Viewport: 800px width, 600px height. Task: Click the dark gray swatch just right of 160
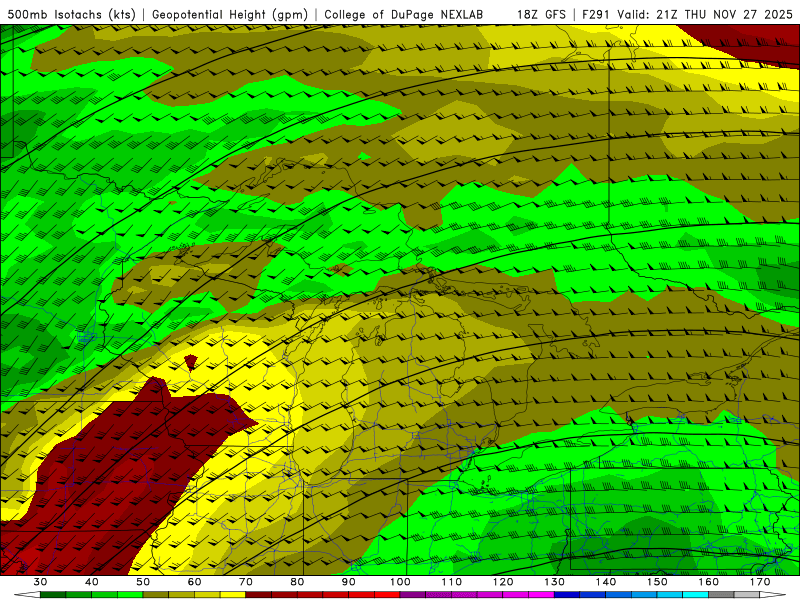click(721, 595)
